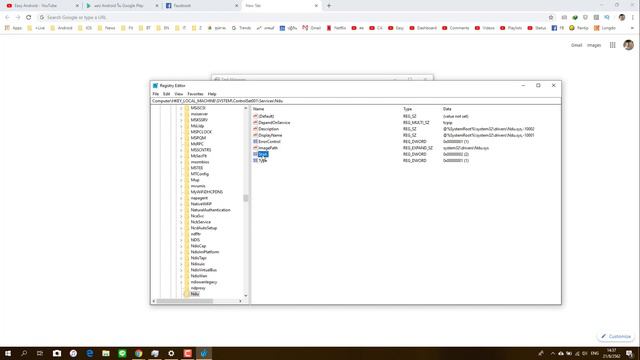
Task: Sort values by the Type column header
Action: click(407, 109)
